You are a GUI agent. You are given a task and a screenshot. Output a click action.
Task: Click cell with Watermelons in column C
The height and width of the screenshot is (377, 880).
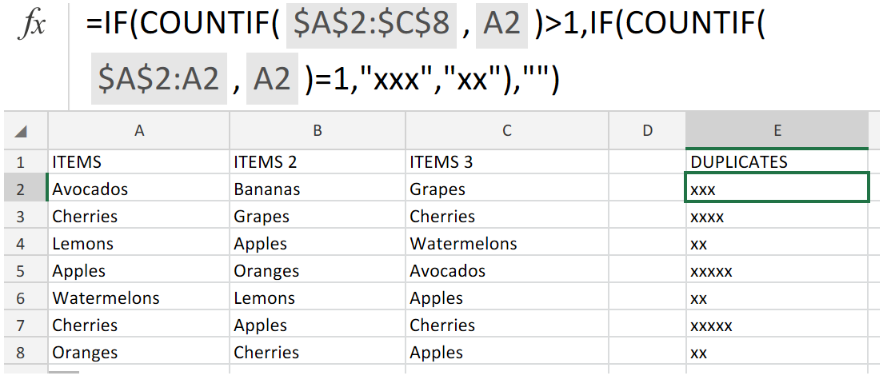pyautogui.click(x=507, y=244)
